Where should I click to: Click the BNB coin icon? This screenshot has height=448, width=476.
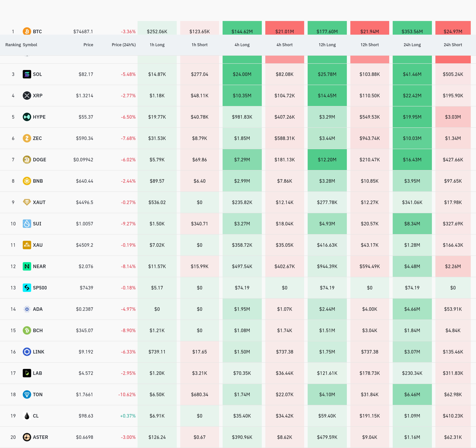(x=27, y=181)
